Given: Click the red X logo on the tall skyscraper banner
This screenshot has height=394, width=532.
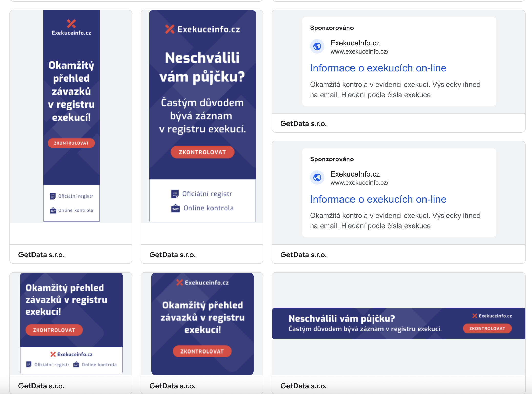Looking at the screenshot, I should click(x=71, y=24).
